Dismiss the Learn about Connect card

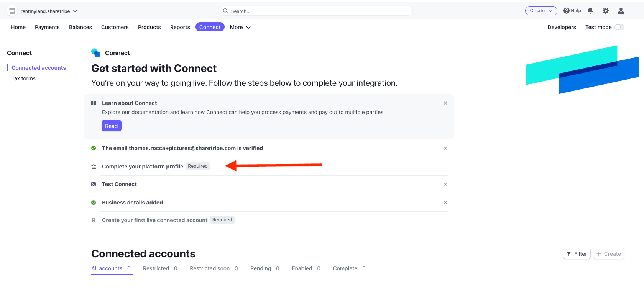(x=445, y=103)
